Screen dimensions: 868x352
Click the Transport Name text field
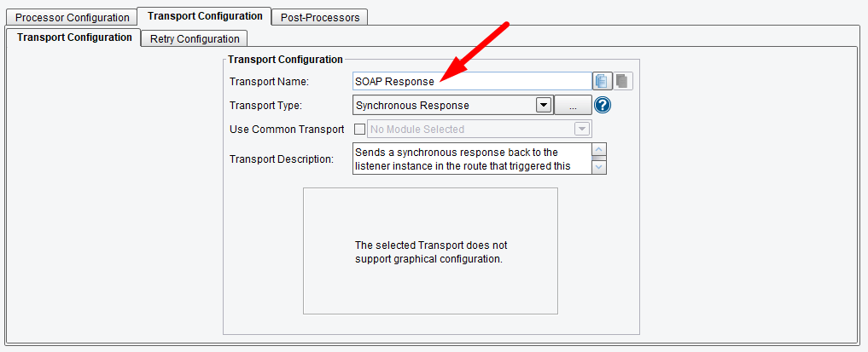point(471,81)
